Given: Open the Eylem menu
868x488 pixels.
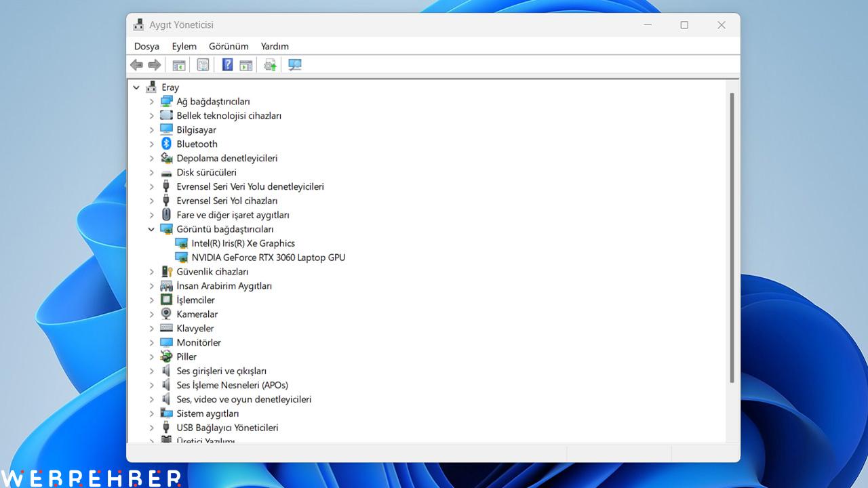Looking at the screenshot, I should [184, 46].
